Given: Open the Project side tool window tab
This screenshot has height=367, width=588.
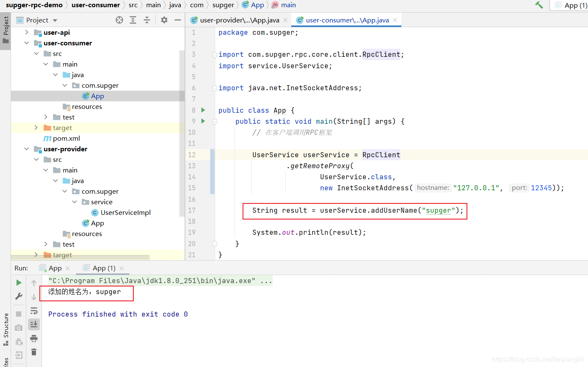Looking at the screenshot, I should [x=6, y=31].
